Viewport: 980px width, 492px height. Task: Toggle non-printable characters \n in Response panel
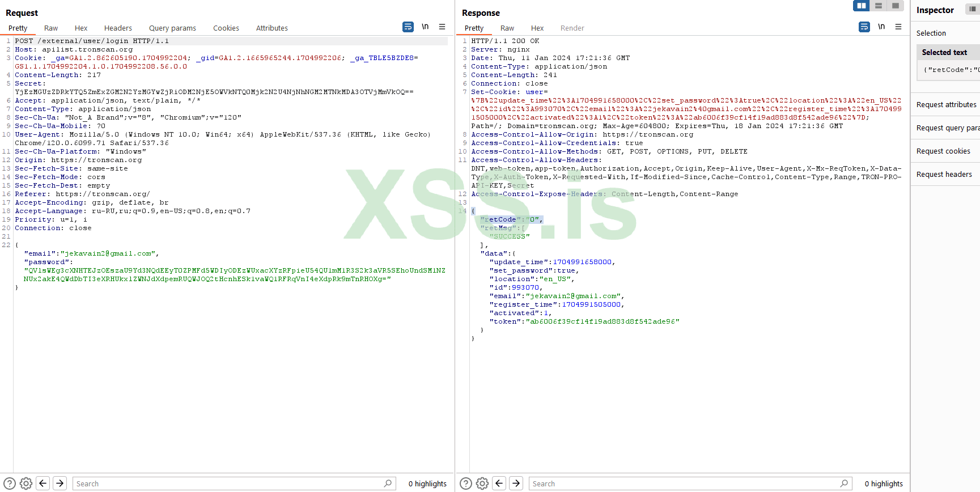881,27
